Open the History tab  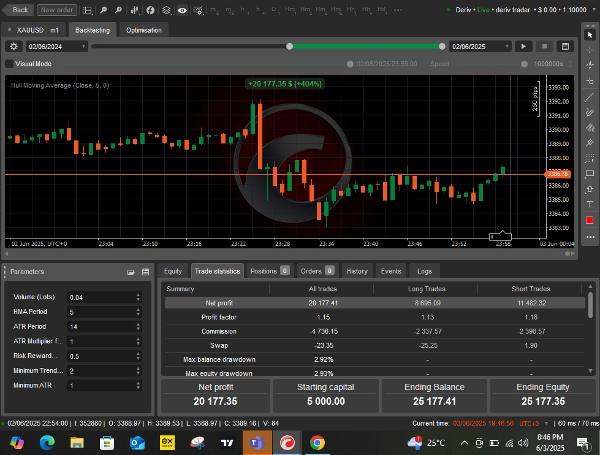coord(357,271)
